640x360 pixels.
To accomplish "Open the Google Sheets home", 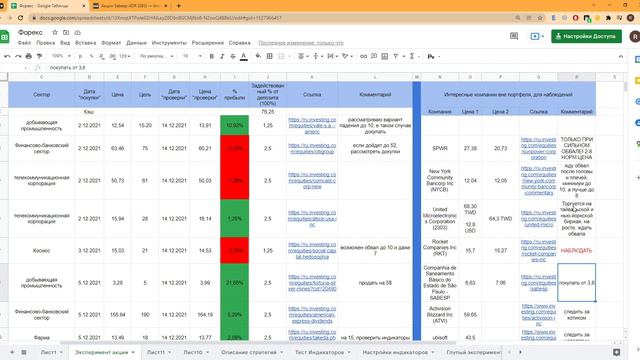I will click(x=4, y=36).
